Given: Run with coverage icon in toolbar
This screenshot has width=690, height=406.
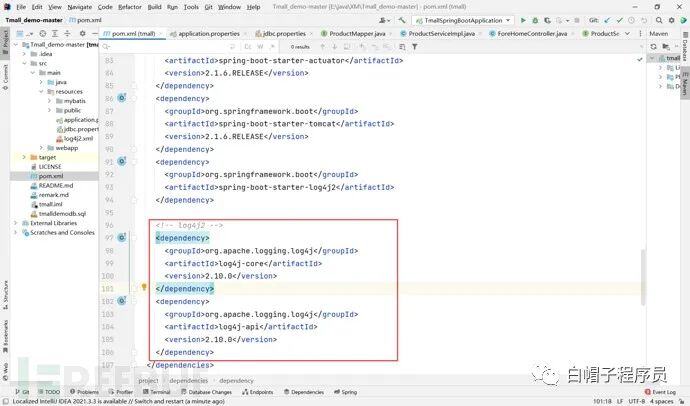Looking at the screenshot, I should pyautogui.click(x=547, y=20).
